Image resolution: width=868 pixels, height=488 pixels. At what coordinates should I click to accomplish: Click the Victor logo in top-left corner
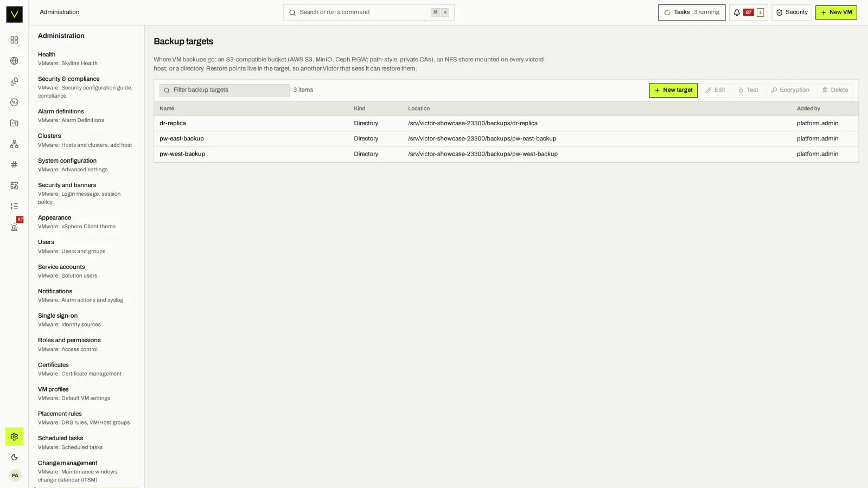(x=14, y=14)
